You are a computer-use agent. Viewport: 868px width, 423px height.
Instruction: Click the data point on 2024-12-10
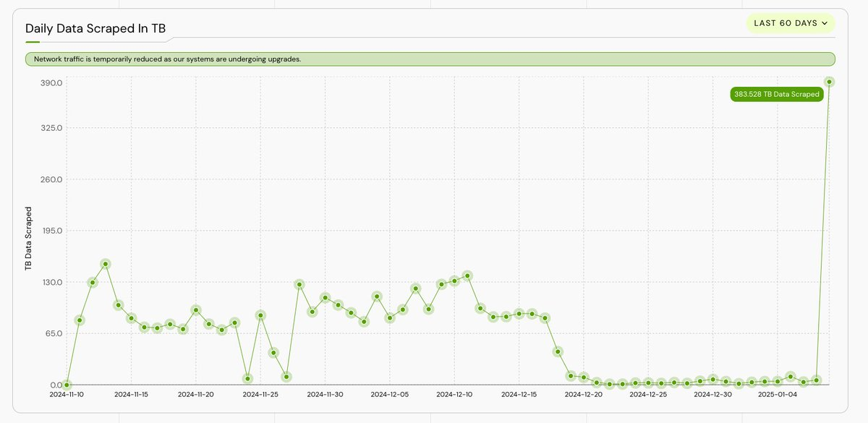pyautogui.click(x=454, y=281)
